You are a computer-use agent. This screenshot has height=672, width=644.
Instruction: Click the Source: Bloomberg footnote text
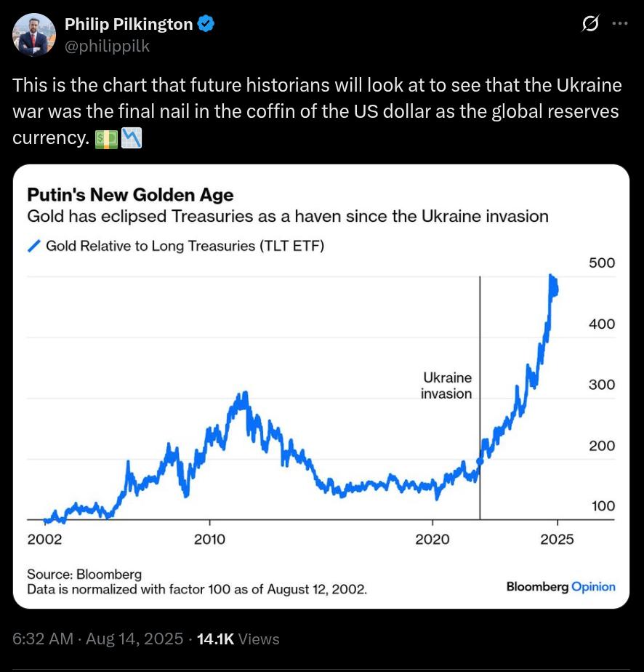coord(84,574)
